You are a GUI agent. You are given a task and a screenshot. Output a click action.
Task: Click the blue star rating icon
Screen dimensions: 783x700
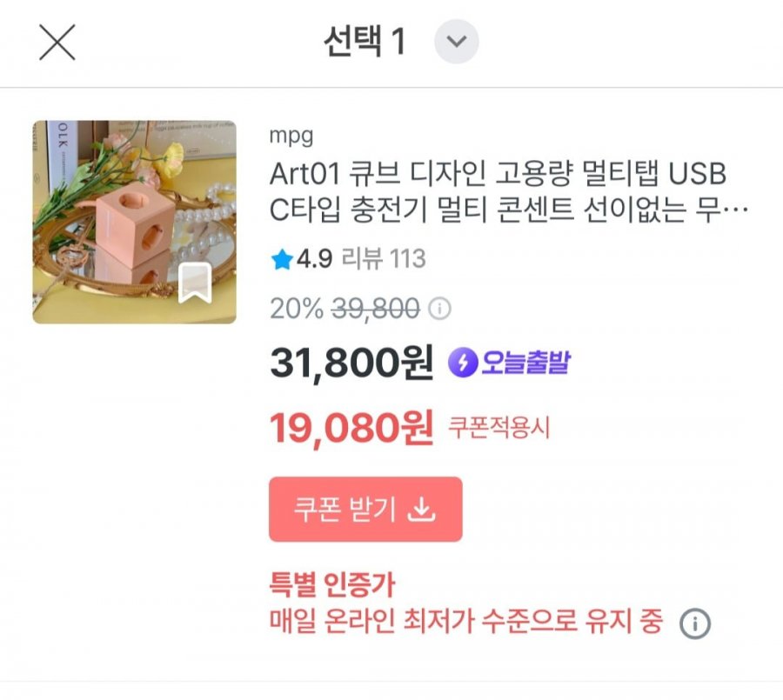(x=281, y=259)
